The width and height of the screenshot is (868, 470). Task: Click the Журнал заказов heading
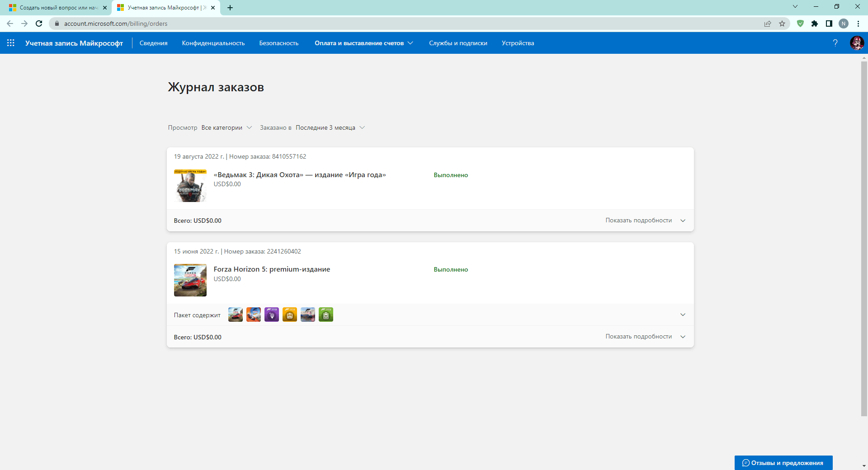[x=216, y=87]
